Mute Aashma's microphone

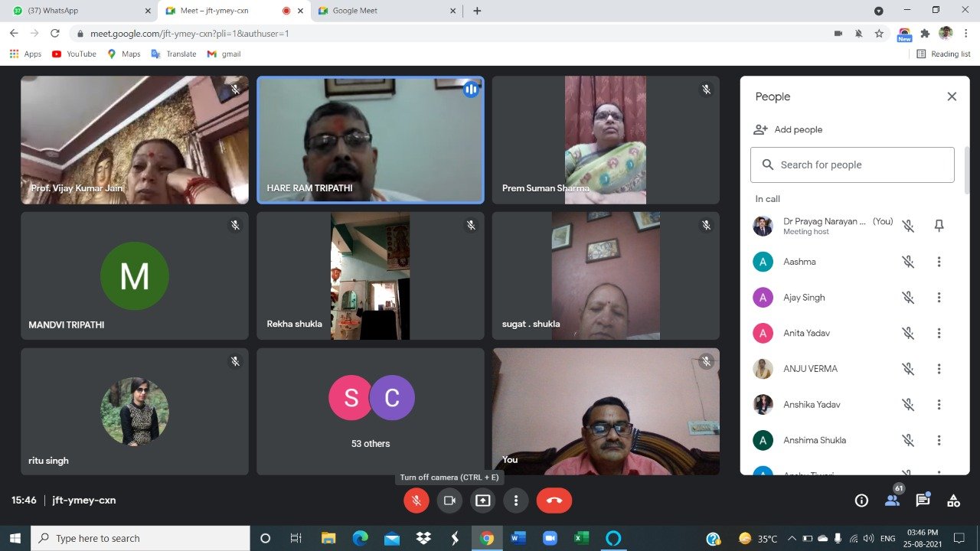coord(908,262)
